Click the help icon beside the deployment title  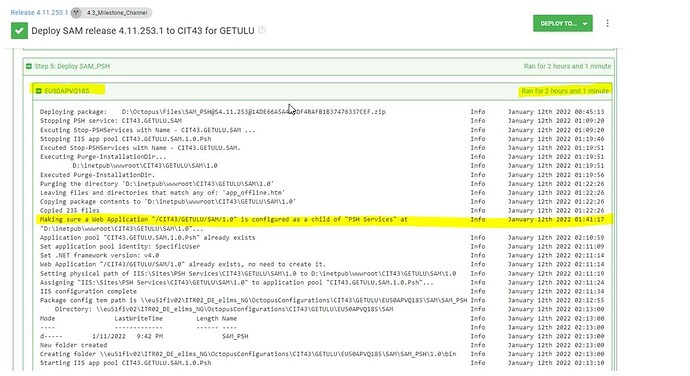coord(262,30)
